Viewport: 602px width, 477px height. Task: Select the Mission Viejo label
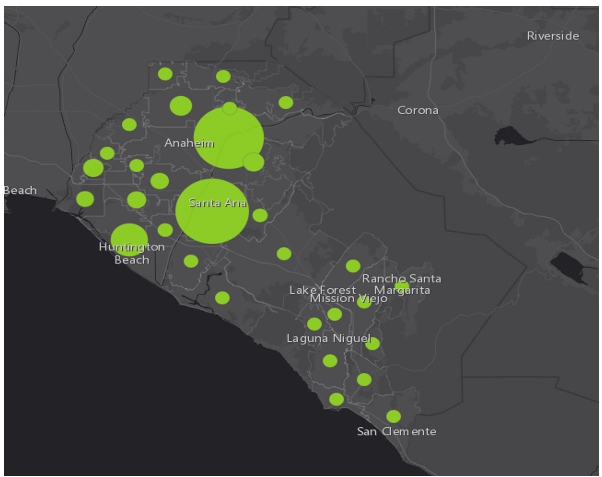click(x=347, y=299)
